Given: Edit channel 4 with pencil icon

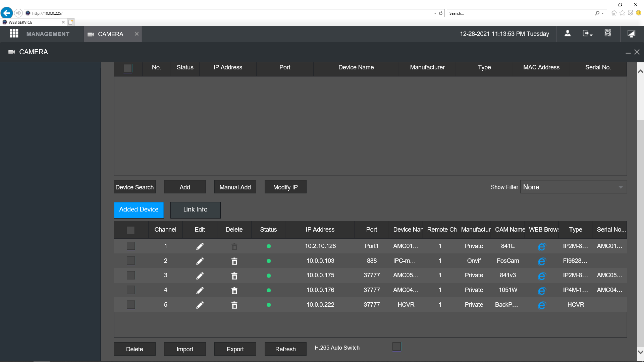Looking at the screenshot, I should tap(200, 291).
